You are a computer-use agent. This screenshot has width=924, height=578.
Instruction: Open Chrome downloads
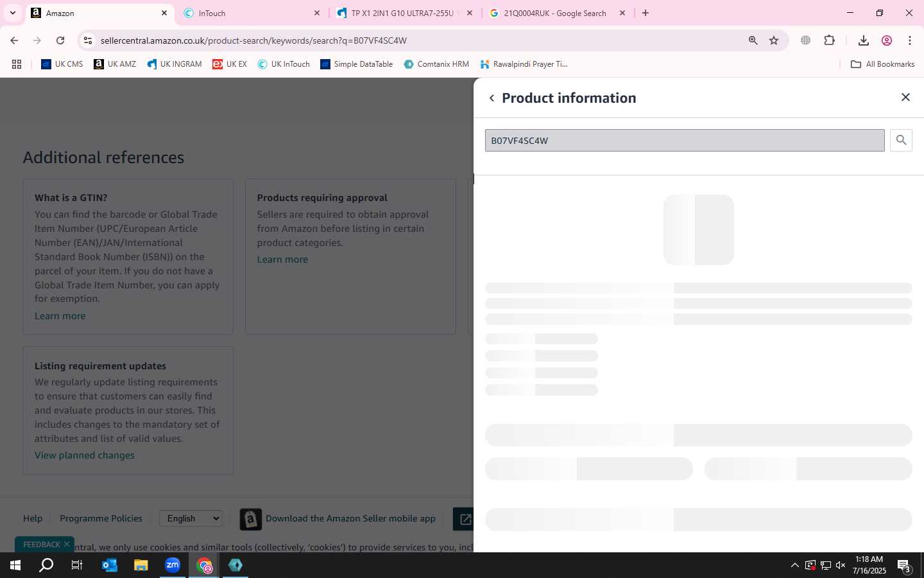[864, 40]
